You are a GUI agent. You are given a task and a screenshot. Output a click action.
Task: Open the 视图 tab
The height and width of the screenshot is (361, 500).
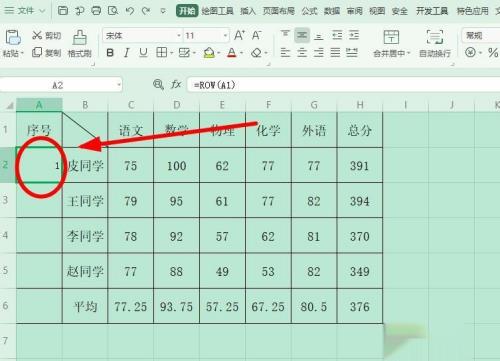(x=377, y=11)
